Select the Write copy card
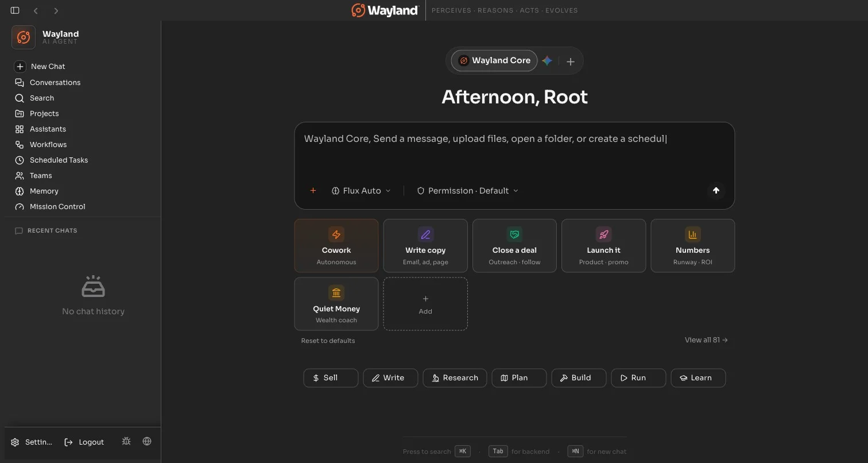Viewport: 868px width, 463px height. click(x=425, y=246)
